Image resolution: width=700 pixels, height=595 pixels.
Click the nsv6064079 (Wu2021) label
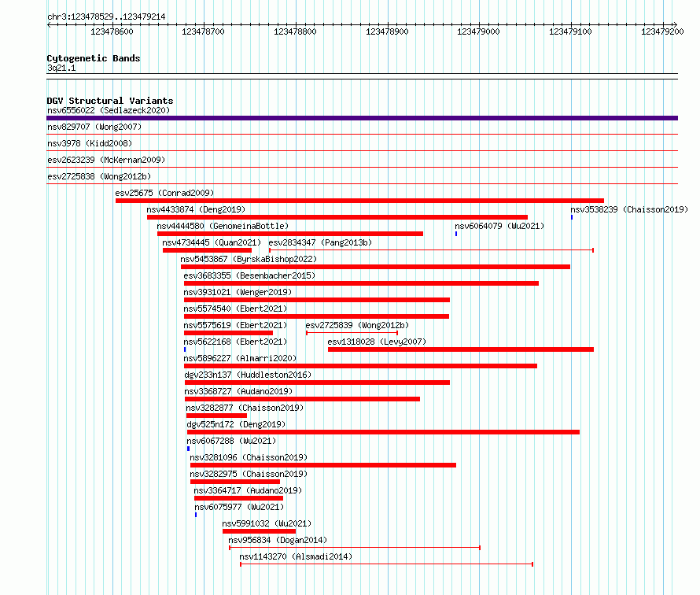point(499,226)
